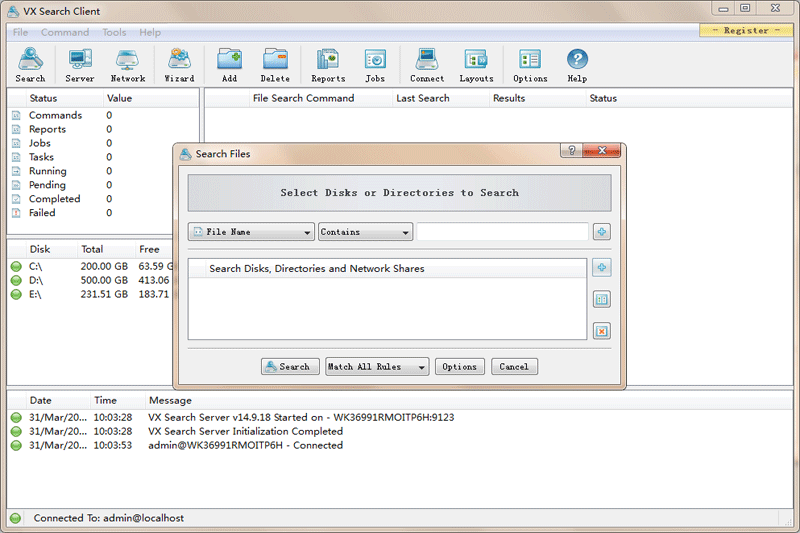The width and height of the screenshot is (800, 533).
Task: Launch the Wizard toolbar icon
Action: pos(179,65)
